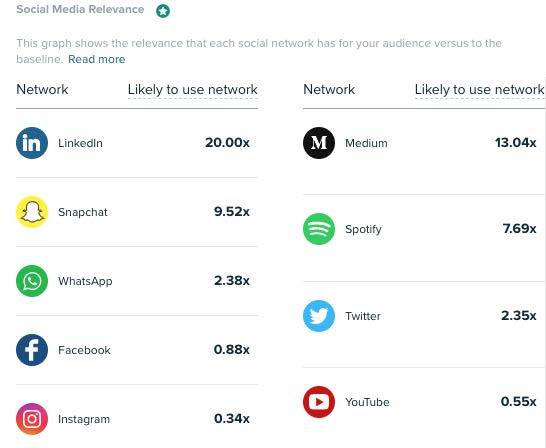Click the LinkedIn network icon
This screenshot has height=448, width=546.
coord(32,143)
